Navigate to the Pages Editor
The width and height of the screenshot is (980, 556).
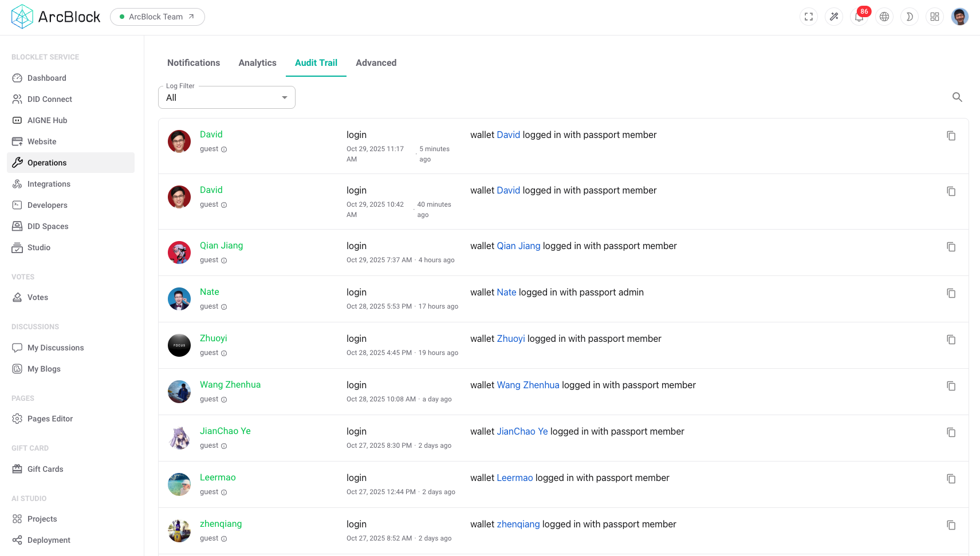coord(50,419)
